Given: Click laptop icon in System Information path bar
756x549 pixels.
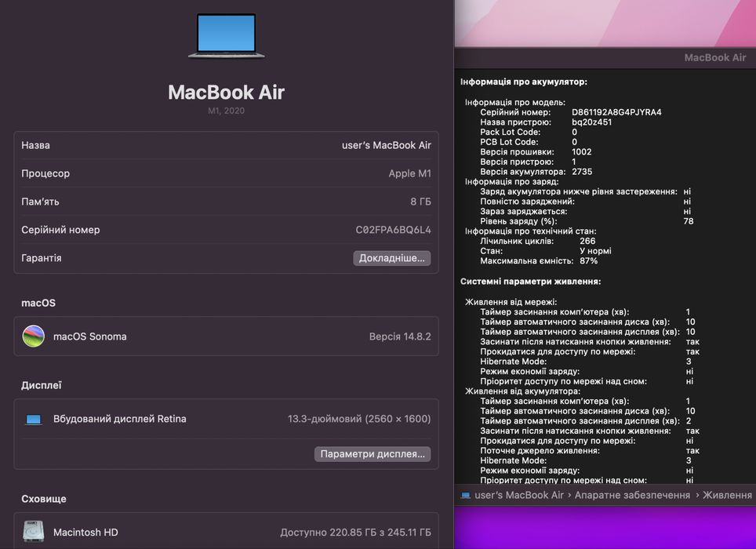Looking at the screenshot, I should 465,495.
